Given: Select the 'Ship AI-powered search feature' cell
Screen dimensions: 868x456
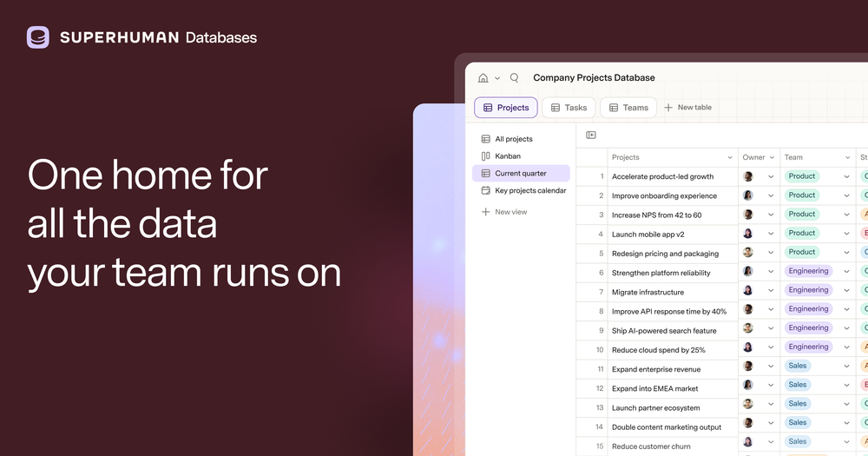Looking at the screenshot, I should point(673,331).
